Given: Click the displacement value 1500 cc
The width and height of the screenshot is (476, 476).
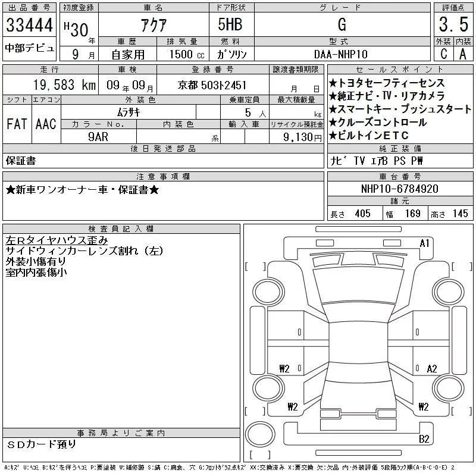Looking at the screenshot, I should click(x=187, y=54).
